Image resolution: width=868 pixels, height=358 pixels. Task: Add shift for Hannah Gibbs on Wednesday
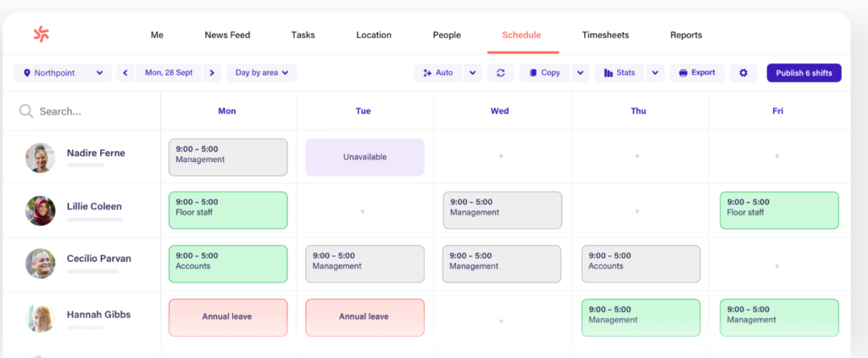501,321
